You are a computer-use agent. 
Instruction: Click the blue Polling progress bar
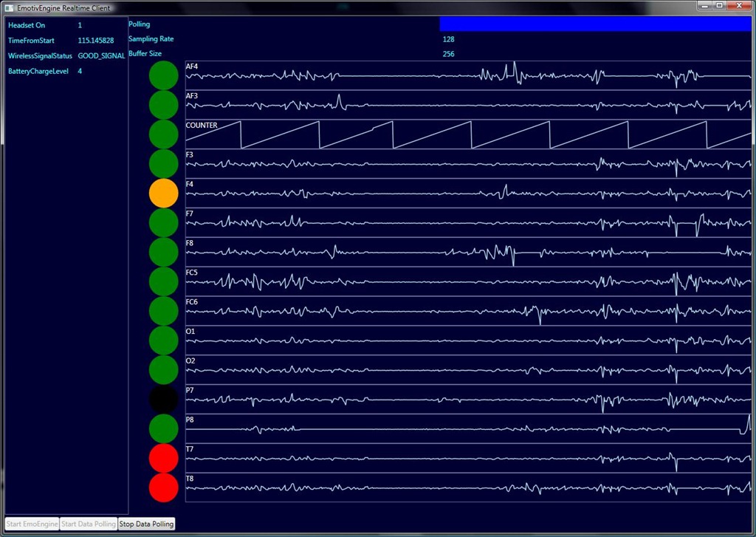pos(595,24)
